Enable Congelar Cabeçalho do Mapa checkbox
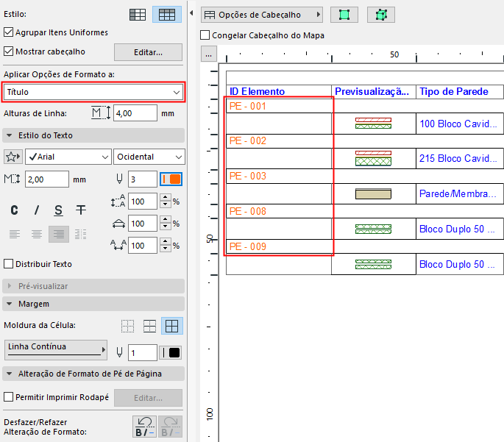 (205, 35)
